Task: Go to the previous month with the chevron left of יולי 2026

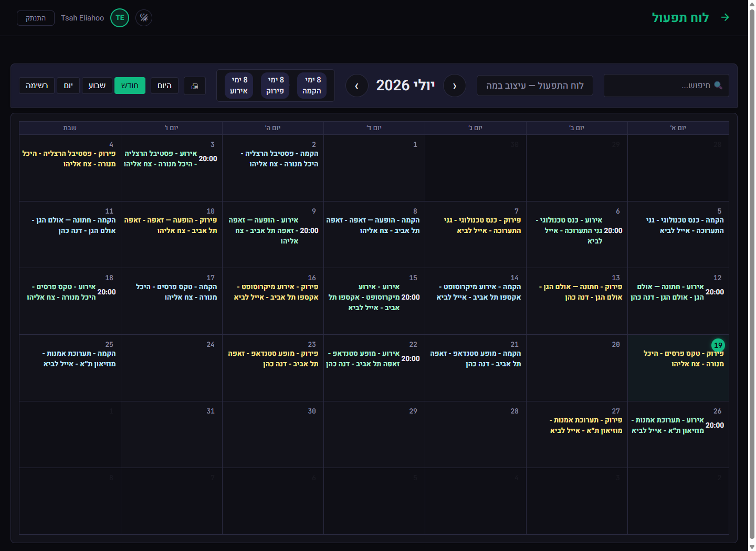Action: coord(357,86)
